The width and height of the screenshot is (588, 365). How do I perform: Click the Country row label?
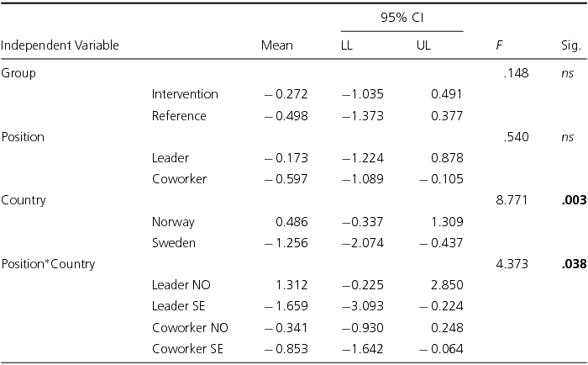click(x=24, y=200)
